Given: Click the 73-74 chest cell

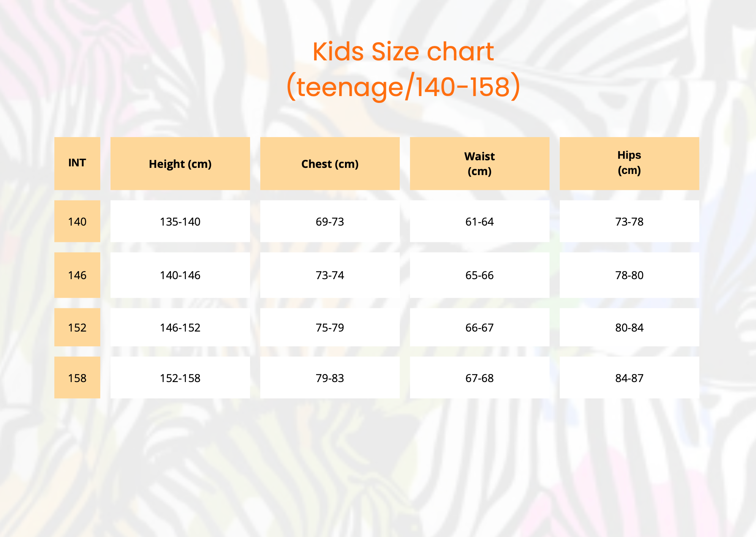Looking at the screenshot, I should tap(330, 275).
